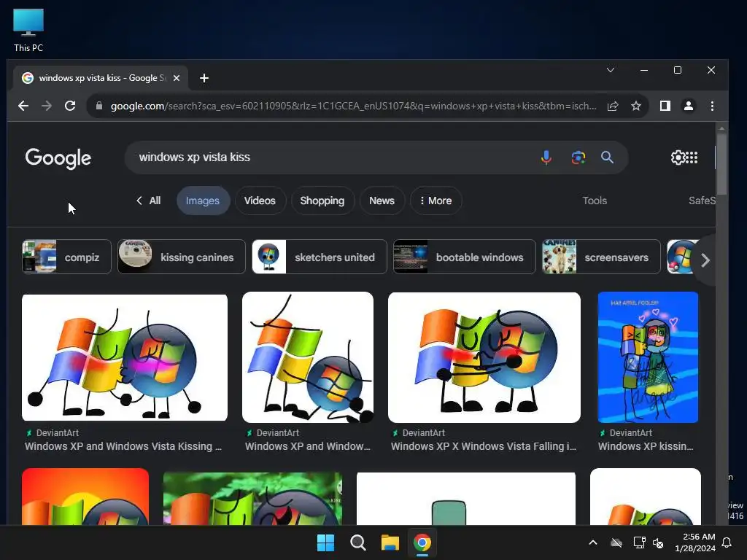Share this page from address bar
This screenshot has height=560, width=747.
[x=613, y=106]
